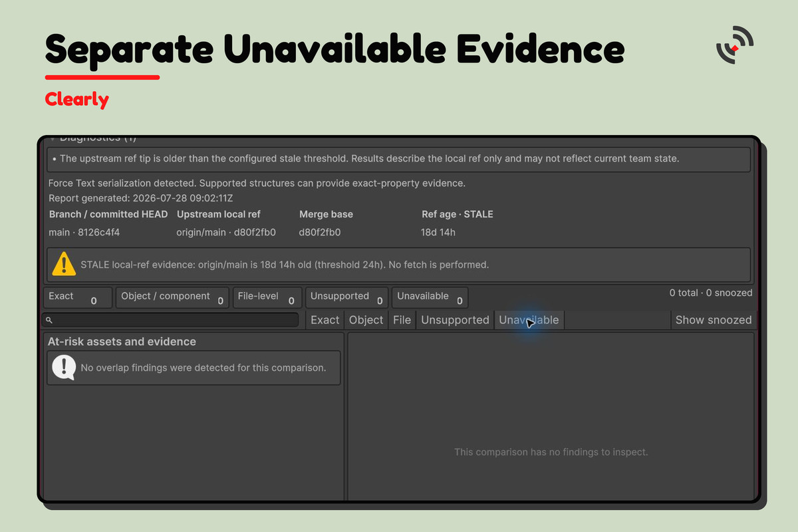The height and width of the screenshot is (532, 798).
Task: Click 'Ref age · STALE' header
Action: (x=458, y=214)
